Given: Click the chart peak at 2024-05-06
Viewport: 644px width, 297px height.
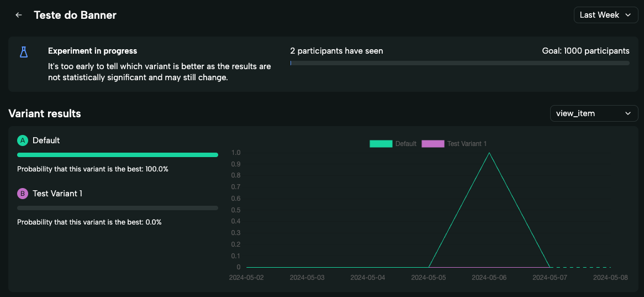Looking at the screenshot, I should (489, 153).
